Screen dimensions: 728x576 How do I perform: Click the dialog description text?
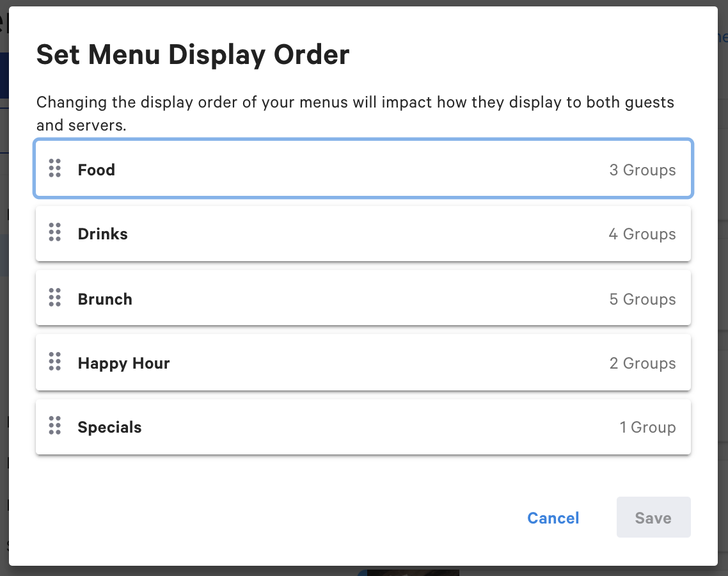click(x=356, y=113)
